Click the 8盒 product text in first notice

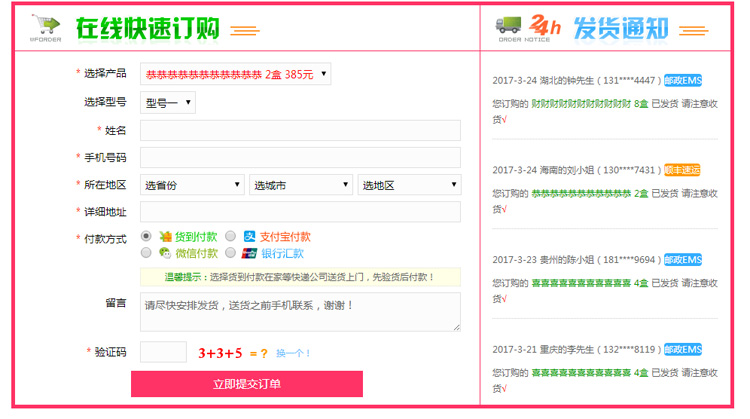click(x=590, y=104)
